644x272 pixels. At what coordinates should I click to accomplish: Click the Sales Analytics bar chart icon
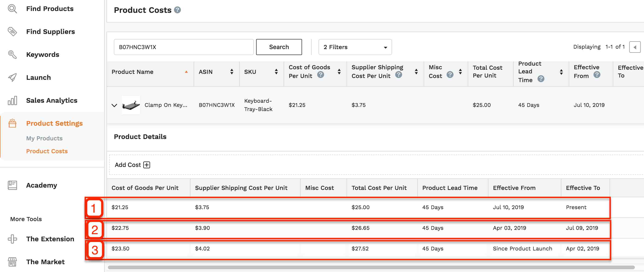[12, 100]
